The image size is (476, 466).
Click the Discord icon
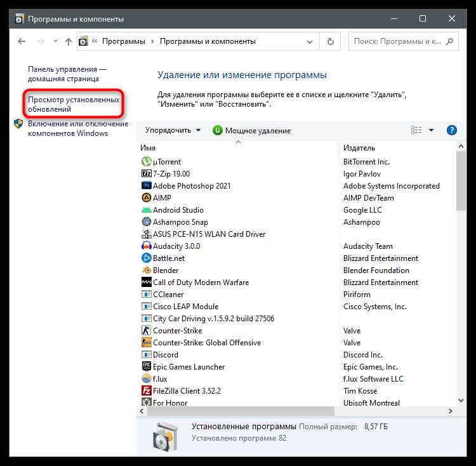coord(147,355)
